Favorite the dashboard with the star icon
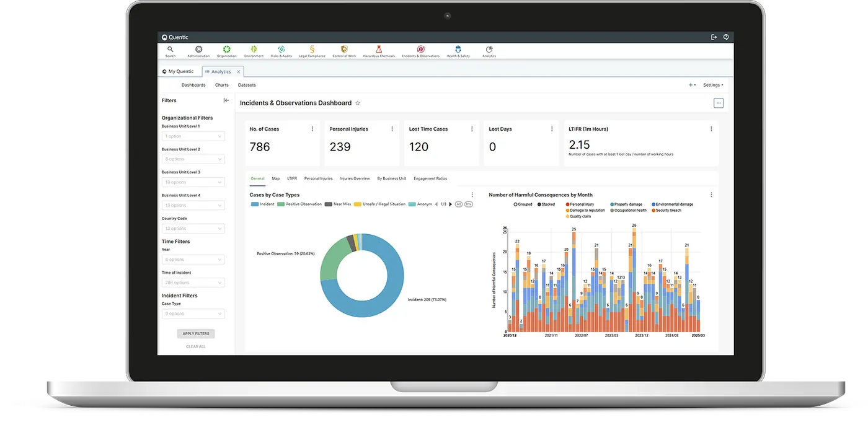Screen dimensions: 868x425 pyautogui.click(x=358, y=103)
